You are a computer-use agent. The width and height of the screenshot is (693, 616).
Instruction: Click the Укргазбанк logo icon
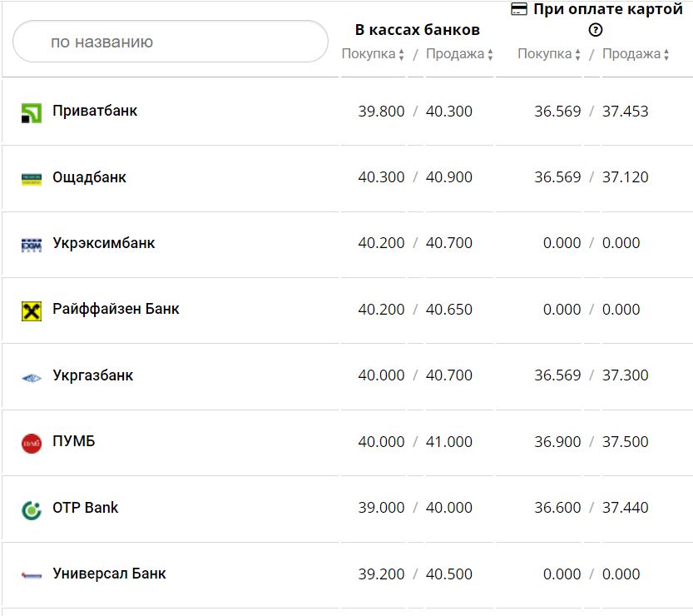32,377
